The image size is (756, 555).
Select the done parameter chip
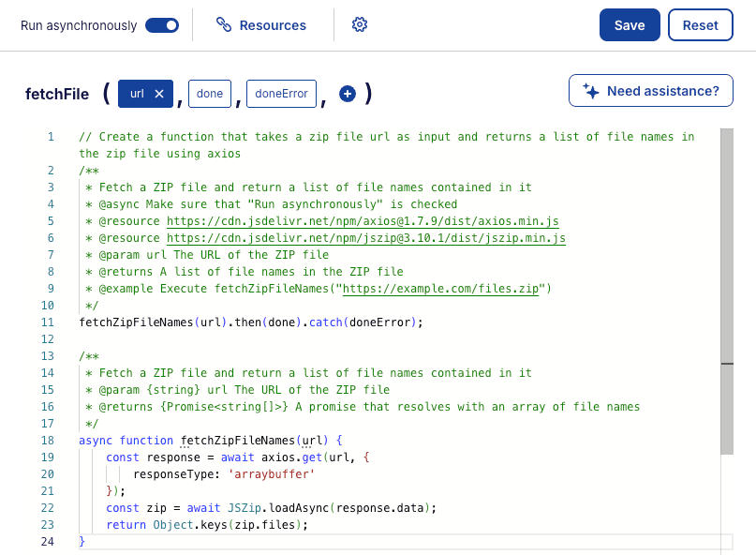209,94
